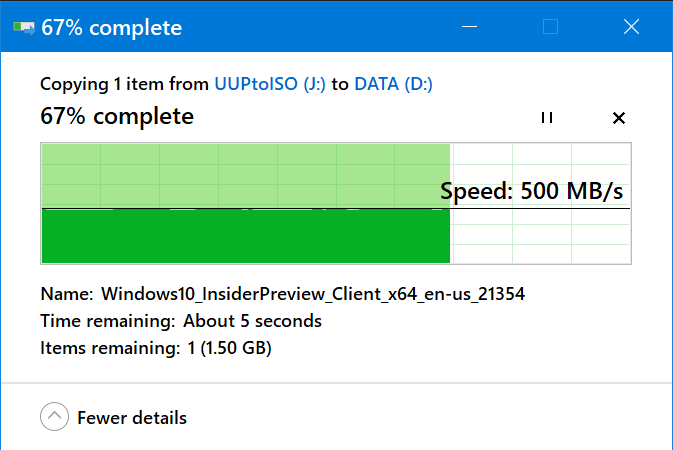This screenshot has height=450, width=673.
Task: Collapse details using the circled chevron icon
Action: (55, 417)
